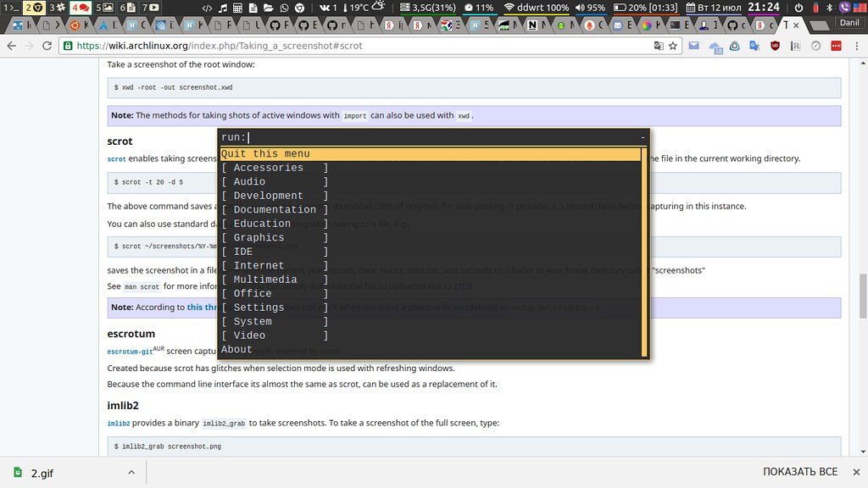Open the Office submenu
The image size is (868, 488).
[x=275, y=293]
